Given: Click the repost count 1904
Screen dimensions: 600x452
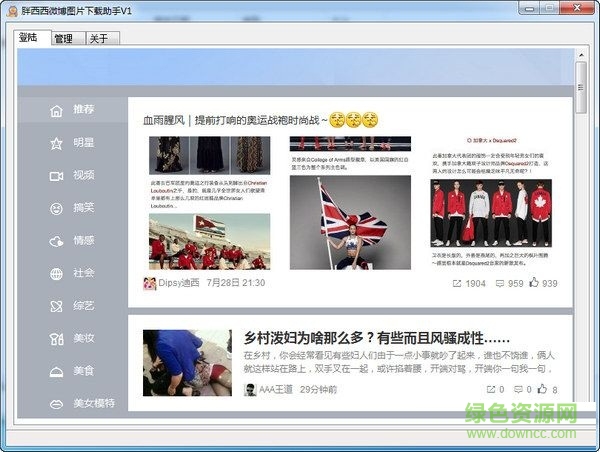Looking at the screenshot, I should tap(476, 284).
